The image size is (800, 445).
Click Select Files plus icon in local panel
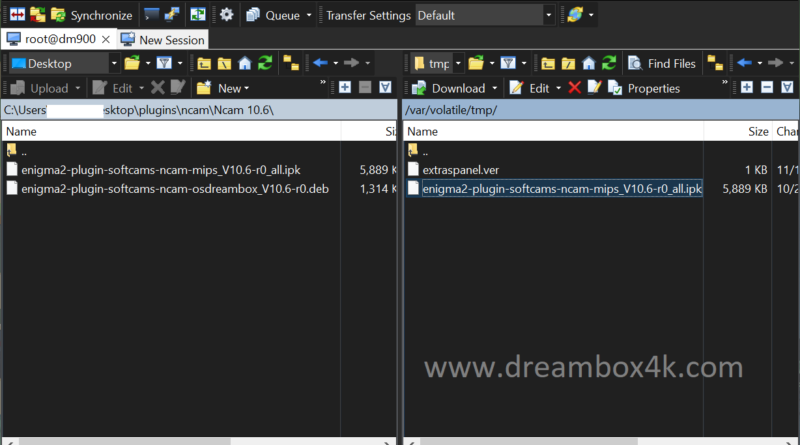(x=345, y=87)
